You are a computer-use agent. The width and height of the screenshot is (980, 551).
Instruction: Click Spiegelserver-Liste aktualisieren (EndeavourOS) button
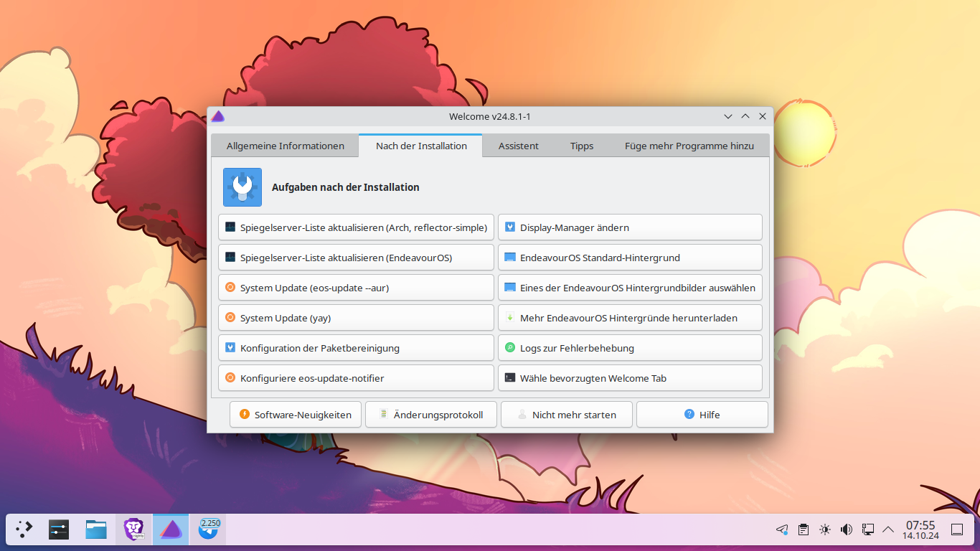pos(356,258)
